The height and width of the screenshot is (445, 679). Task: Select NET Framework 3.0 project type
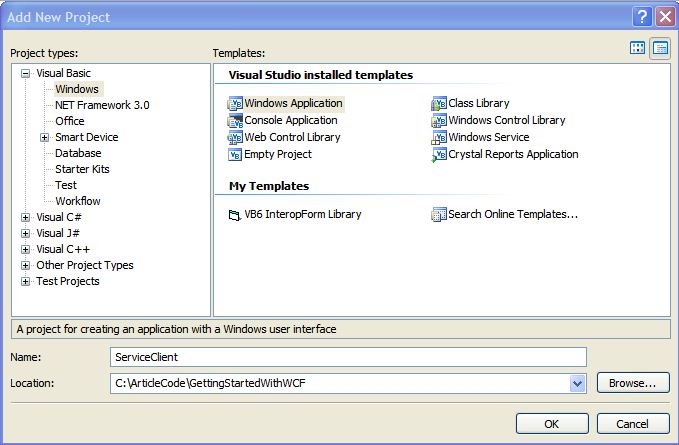[x=102, y=105]
